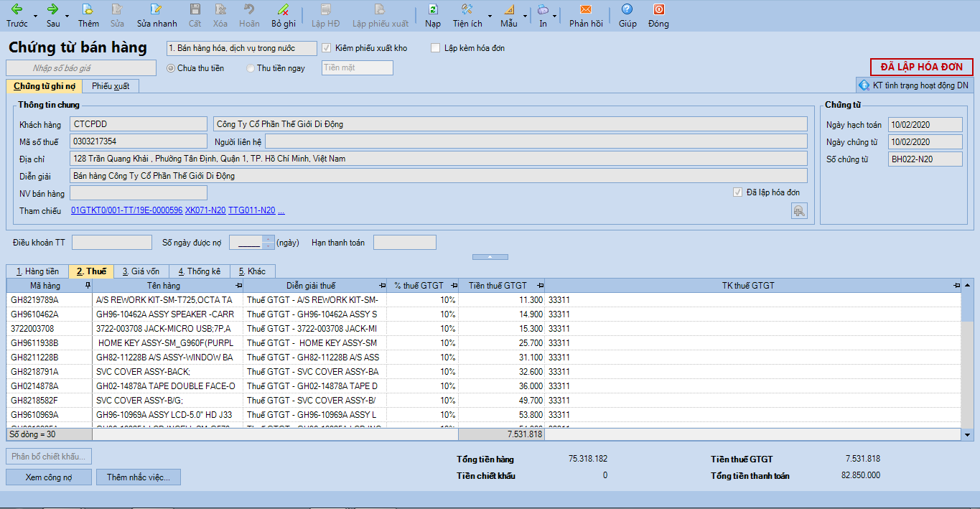This screenshot has height=509, width=980.
Task: Expand the In print dropdown arrow
Action: pyautogui.click(x=554, y=15)
